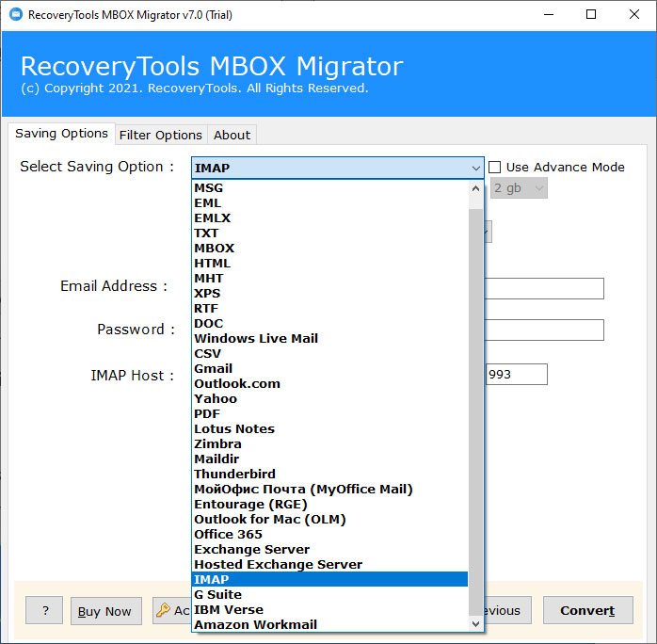This screenshot has height=644, width=657.
Task: Choose DOC from the list
Action: [x=329, y=324]
